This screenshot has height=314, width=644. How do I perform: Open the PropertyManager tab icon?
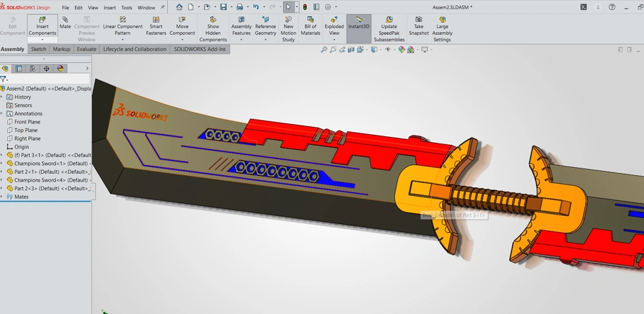click(19, 68)
